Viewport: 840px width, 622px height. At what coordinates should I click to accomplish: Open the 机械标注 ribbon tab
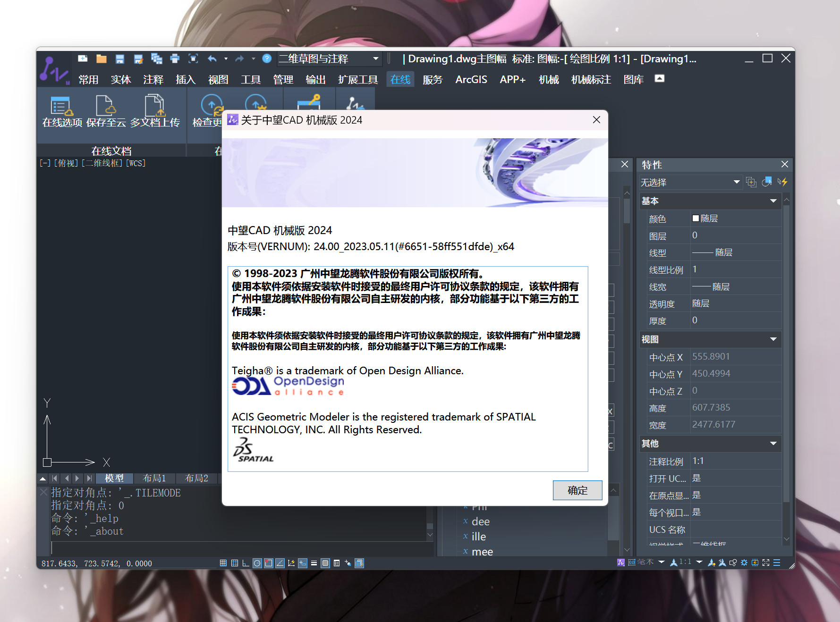pos(591,79)
